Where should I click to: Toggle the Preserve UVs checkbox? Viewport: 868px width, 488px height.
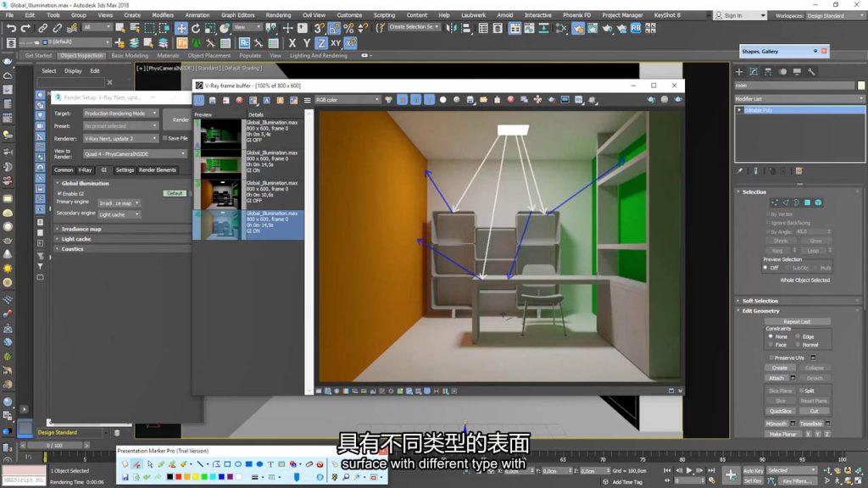[x=771, y=358]
